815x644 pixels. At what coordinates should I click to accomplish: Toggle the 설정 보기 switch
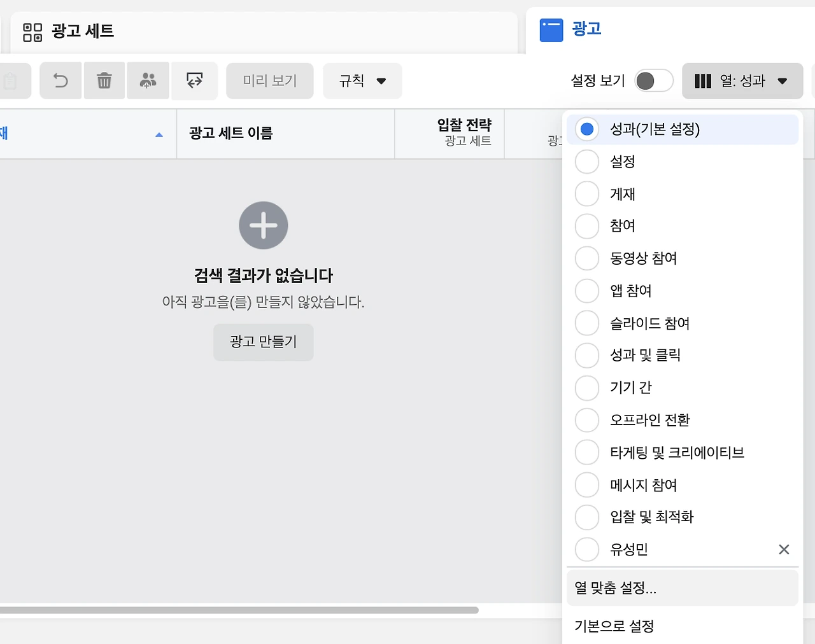[x=654, y=81]
